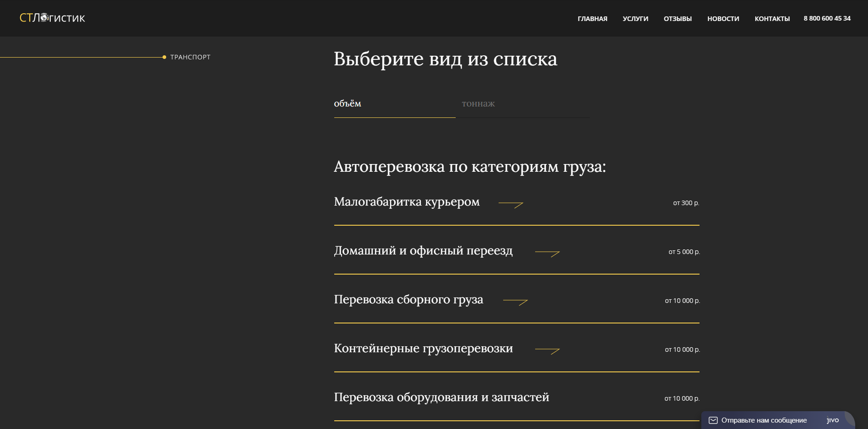Click the jivo logo in chat widget

tap(833, 420)
